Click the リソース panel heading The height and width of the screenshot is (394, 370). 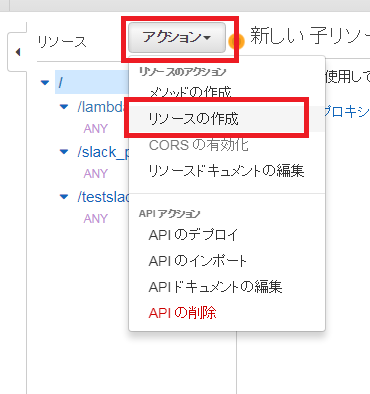click(x=62, y=42)
